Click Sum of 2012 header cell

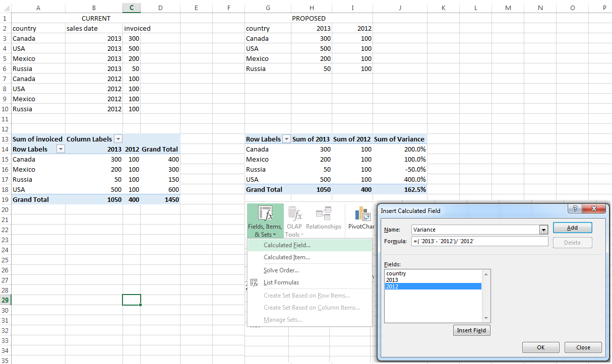(352, 139)
